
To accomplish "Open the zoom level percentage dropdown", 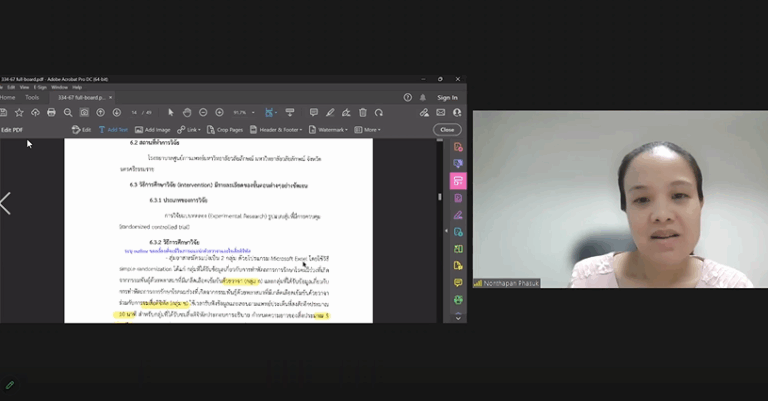I will (x=243, y=112).
